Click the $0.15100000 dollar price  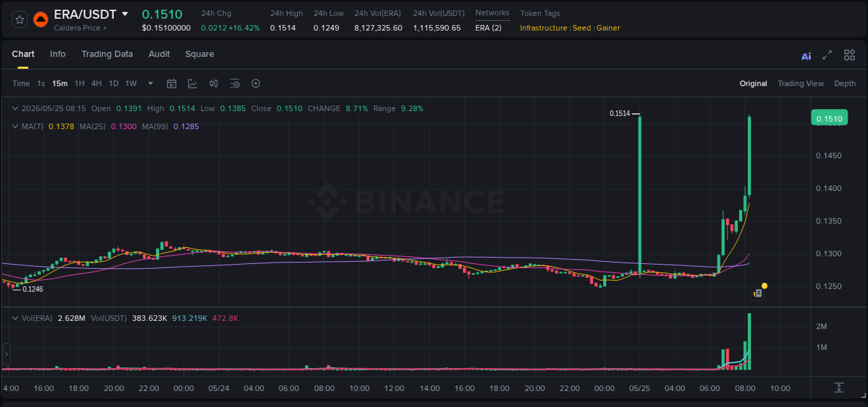166,28
